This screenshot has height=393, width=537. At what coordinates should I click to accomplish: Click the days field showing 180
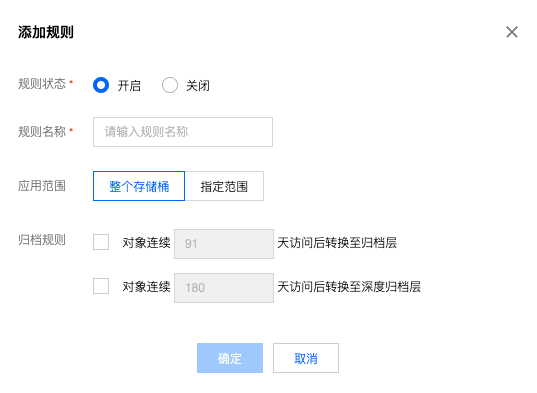coord(224,288)
